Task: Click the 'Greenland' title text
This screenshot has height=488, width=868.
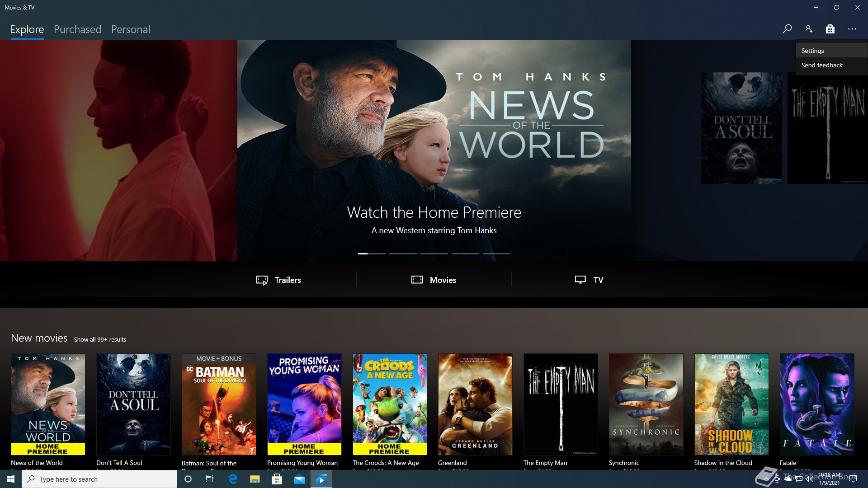Action: [452, 463]
